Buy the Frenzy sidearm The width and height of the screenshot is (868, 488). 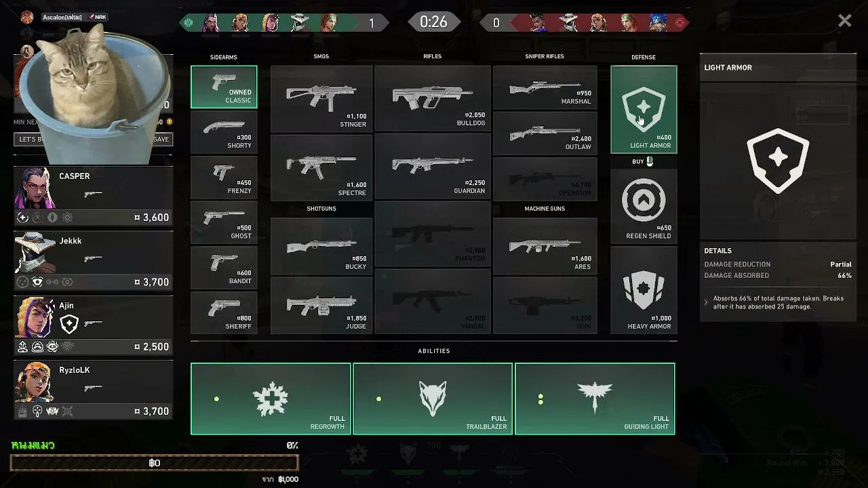pos(224,177)
